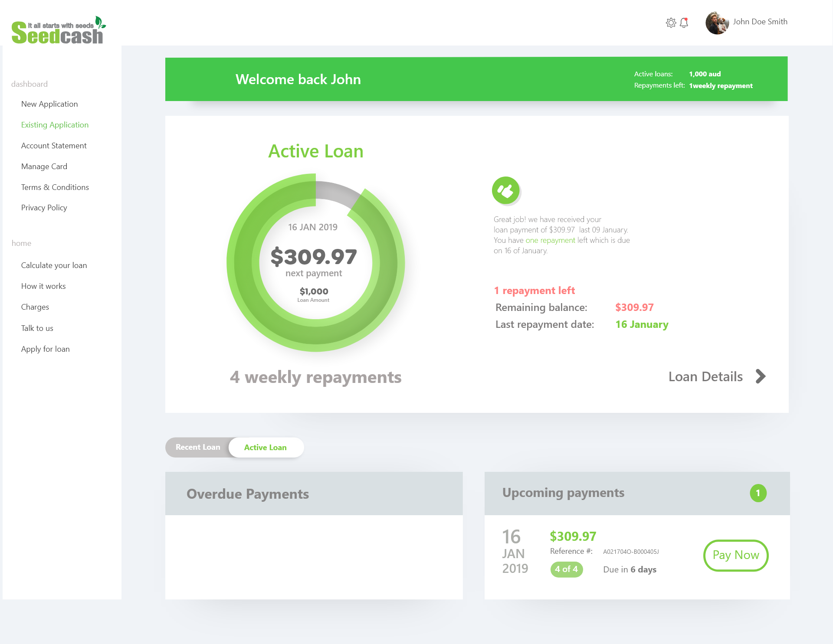This screenshot has width=833, height=644.
Task: Click reference number A021704O-B000405J
Action: coord(631,552)
